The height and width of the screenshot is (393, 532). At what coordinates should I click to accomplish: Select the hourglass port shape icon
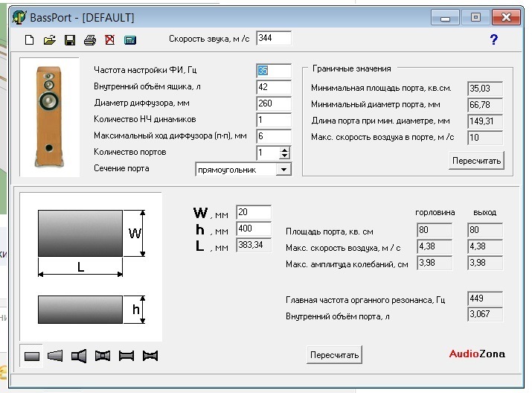150,356
